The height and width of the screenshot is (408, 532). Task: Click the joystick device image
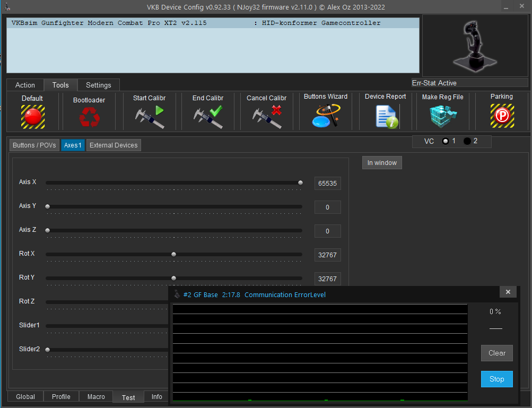click(475, 46)
